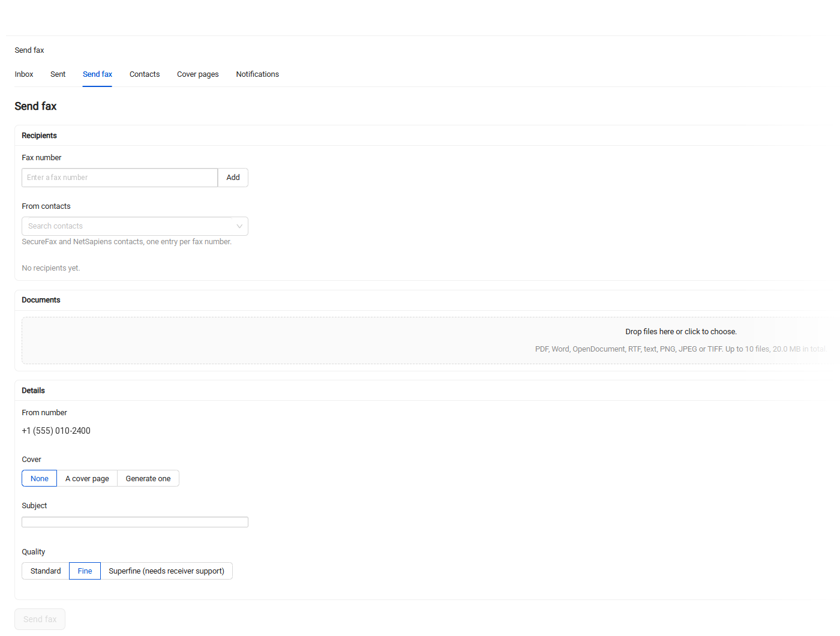Click the Send fax submit button

[x=40, y=619]
